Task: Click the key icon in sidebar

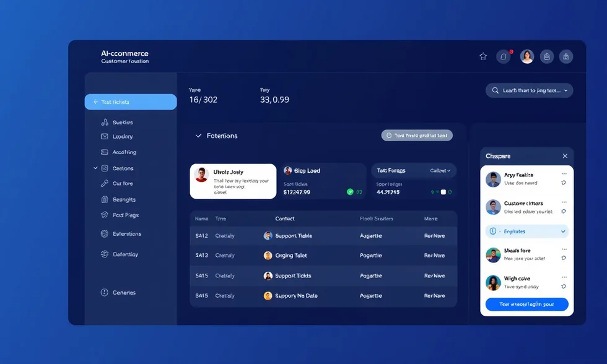Action: (x=105, y=184)
